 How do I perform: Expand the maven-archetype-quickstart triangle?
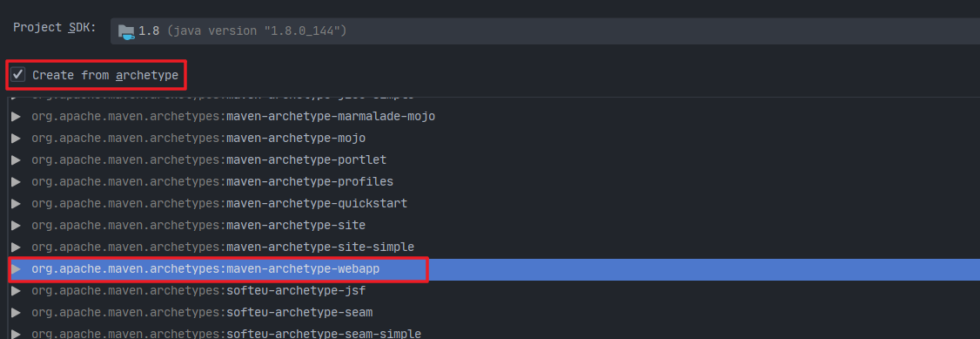tap(17, 204)
